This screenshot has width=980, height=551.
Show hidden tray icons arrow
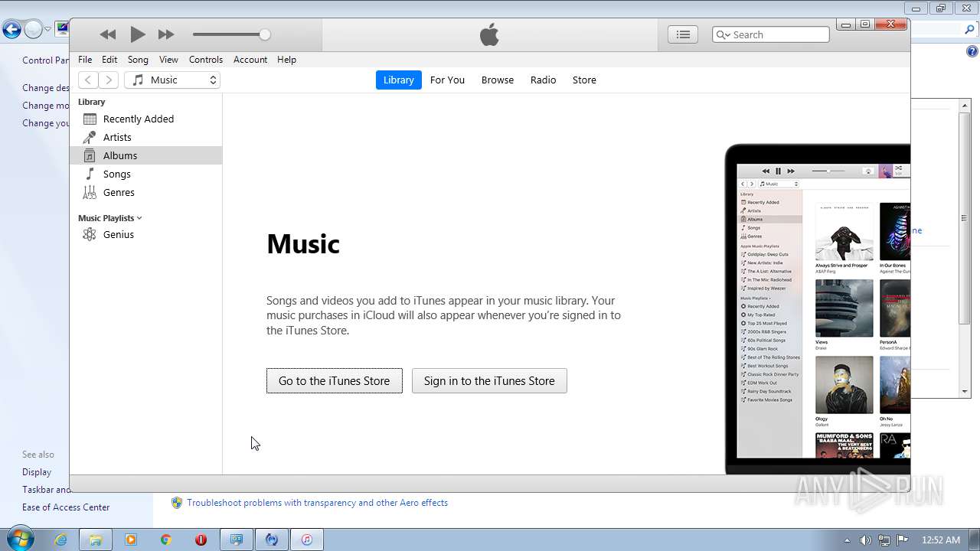click(x=848, y=540)
